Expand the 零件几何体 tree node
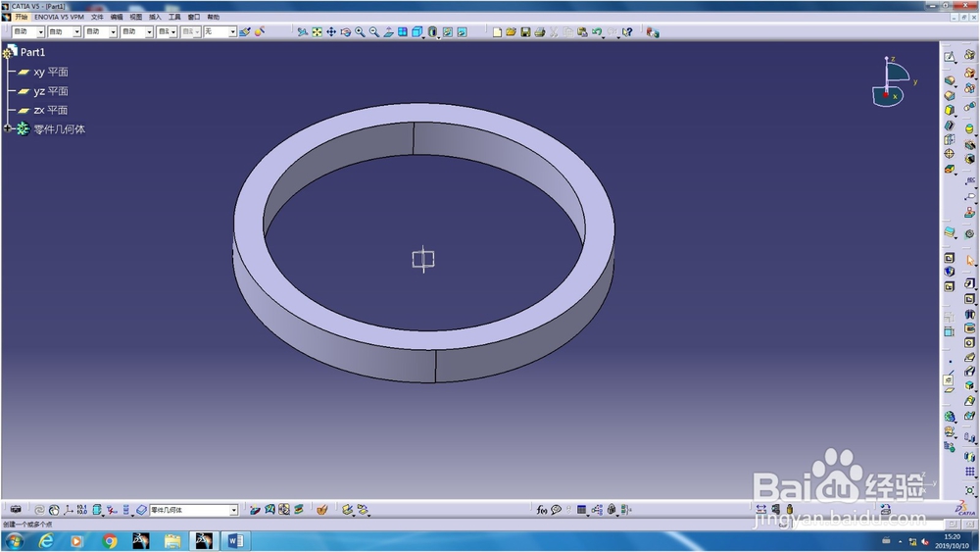The width and height of the screenshot is (980, 552). click(8, 128)
